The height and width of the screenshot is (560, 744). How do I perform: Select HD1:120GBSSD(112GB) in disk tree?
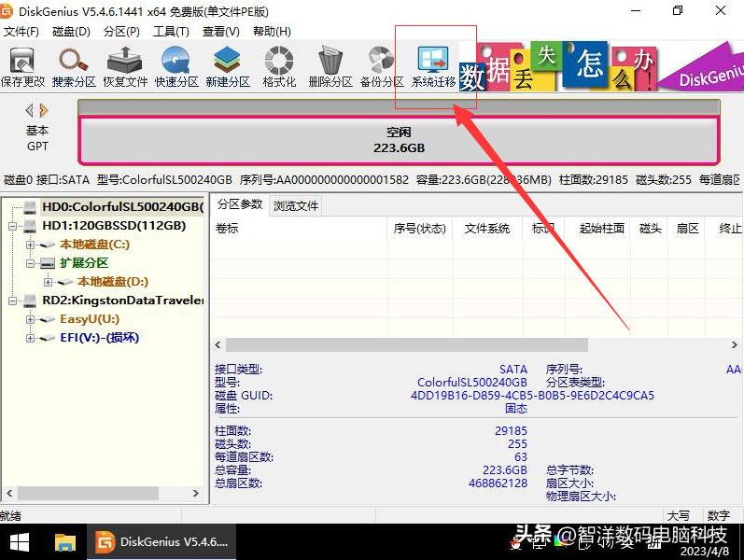[114, 226]
